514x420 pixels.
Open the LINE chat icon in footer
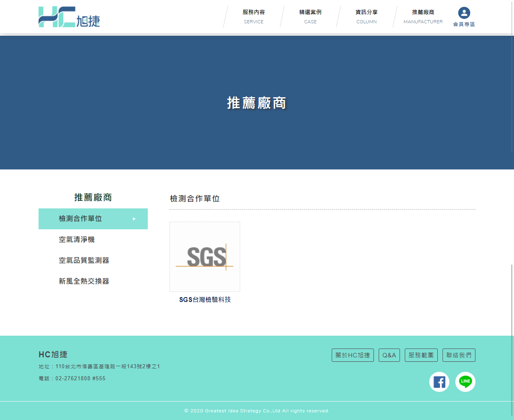[x=465, y=382]
